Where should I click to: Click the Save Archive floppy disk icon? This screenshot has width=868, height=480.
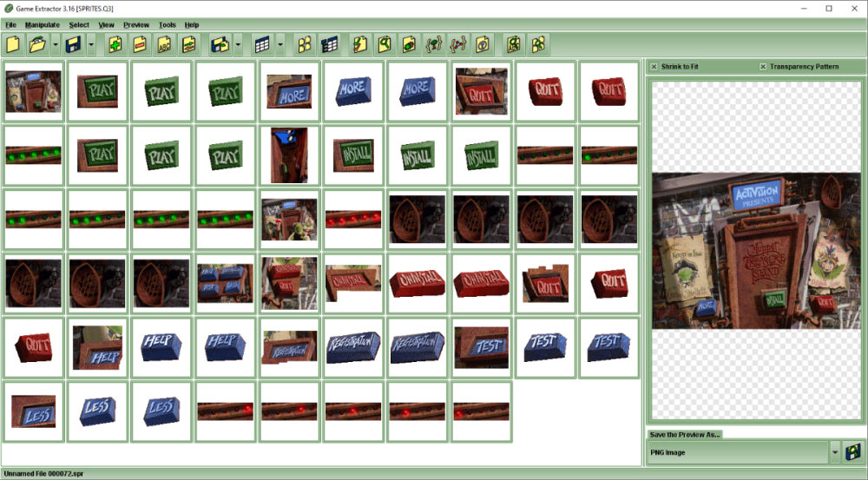coord(73,44)
